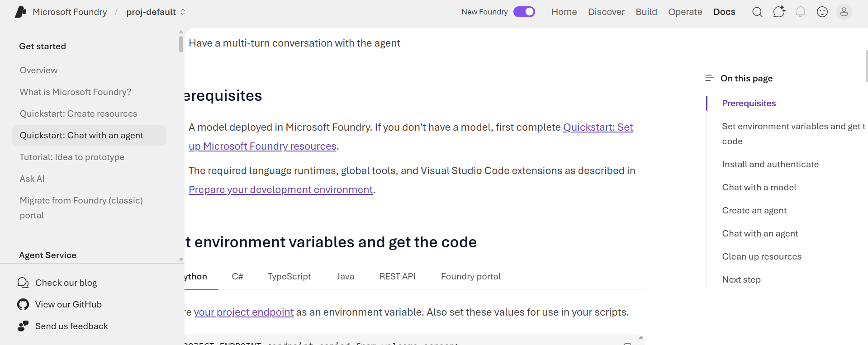Open the notifications bell icon

[x=801, y=12]
